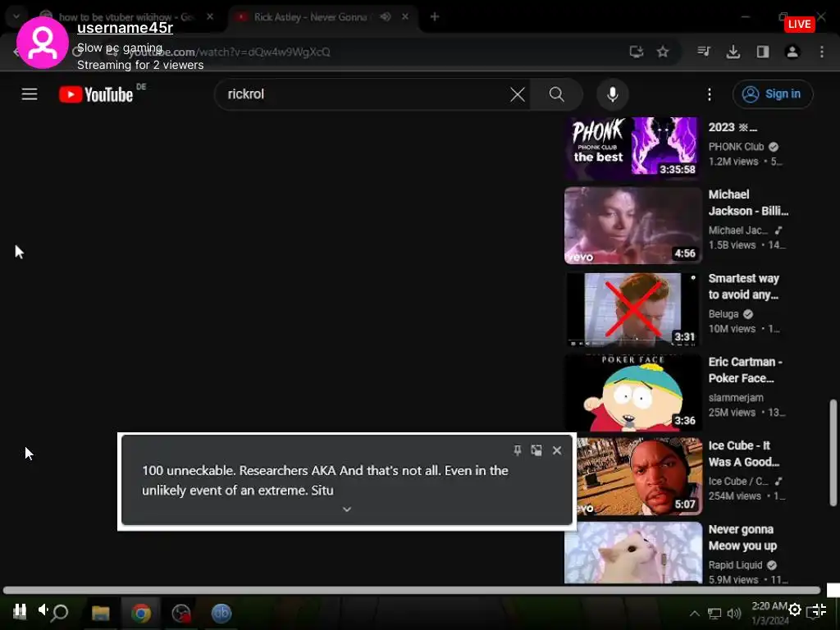Open 'Eric Cartman - Poker Face' title

pos(745,370)
